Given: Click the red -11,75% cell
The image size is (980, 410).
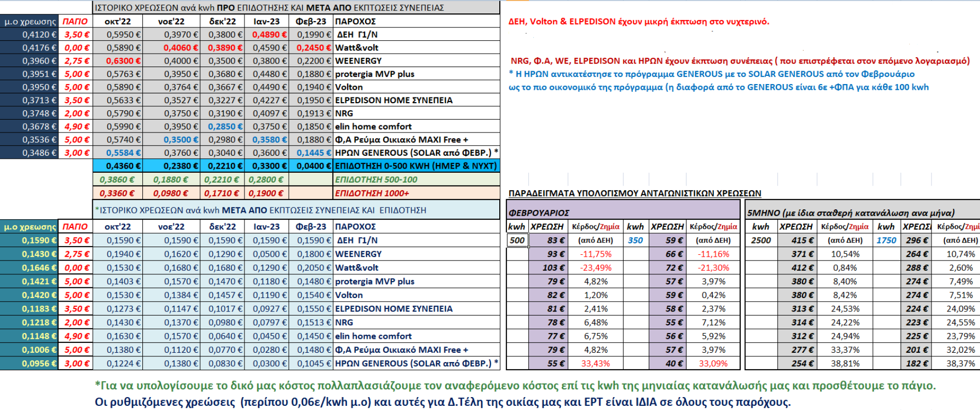Looking at the screenshot, I should pos(596,254).
